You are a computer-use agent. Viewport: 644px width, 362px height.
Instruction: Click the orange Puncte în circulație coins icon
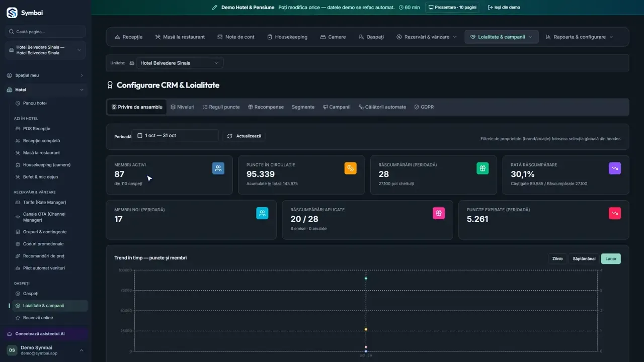(x=351, y=168)
